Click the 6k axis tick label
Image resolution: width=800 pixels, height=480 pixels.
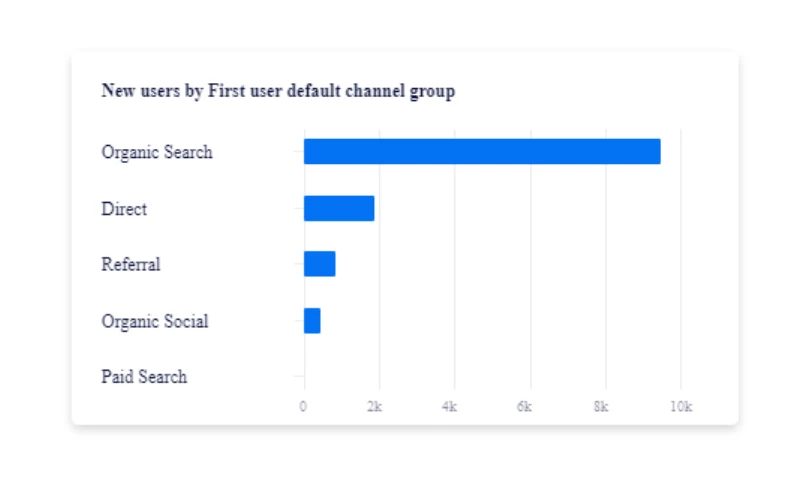pyautogui.click(x=525, y=407)
